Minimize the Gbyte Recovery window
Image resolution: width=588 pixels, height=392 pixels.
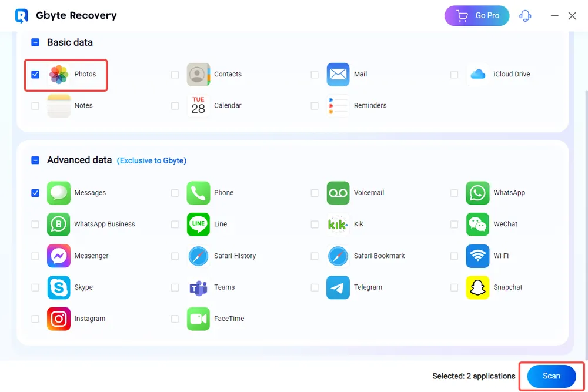point(554,16)
